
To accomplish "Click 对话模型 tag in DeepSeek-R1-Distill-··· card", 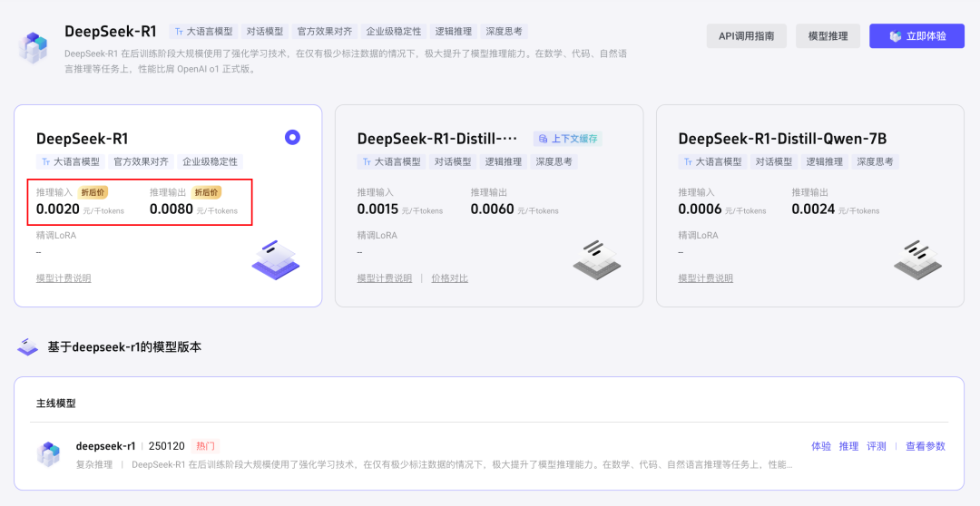I will [453, 161].
